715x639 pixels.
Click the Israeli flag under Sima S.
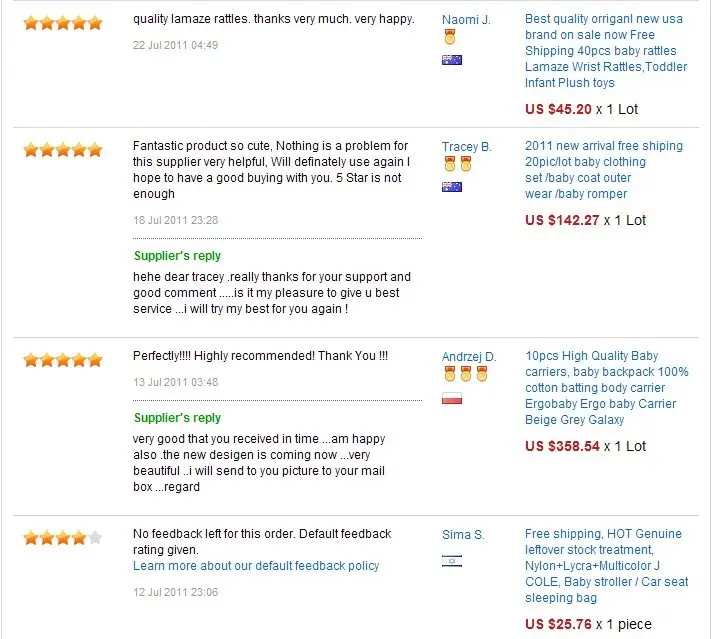[x=451, y=561]
